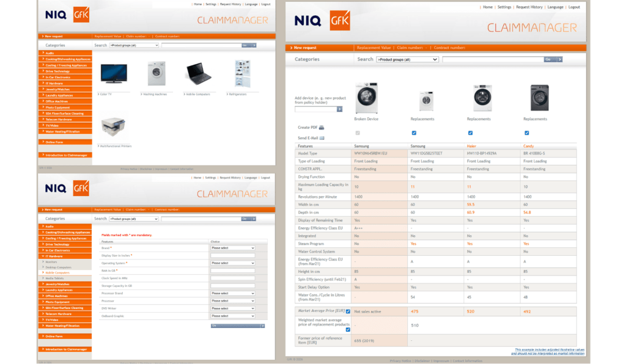Open Request History from the top menu

pos(529,7)
